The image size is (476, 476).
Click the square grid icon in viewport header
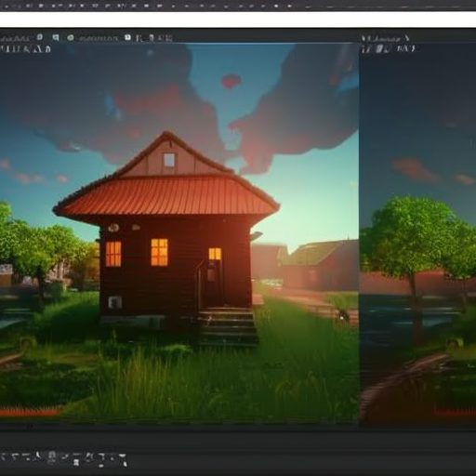[56, 38]
